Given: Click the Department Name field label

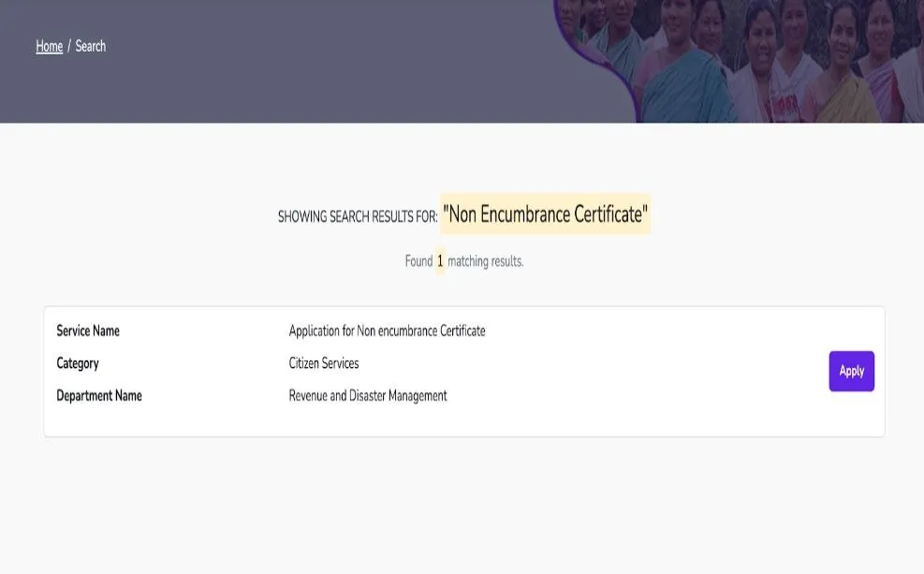Looking at the screenshot, I should point(99,396).
